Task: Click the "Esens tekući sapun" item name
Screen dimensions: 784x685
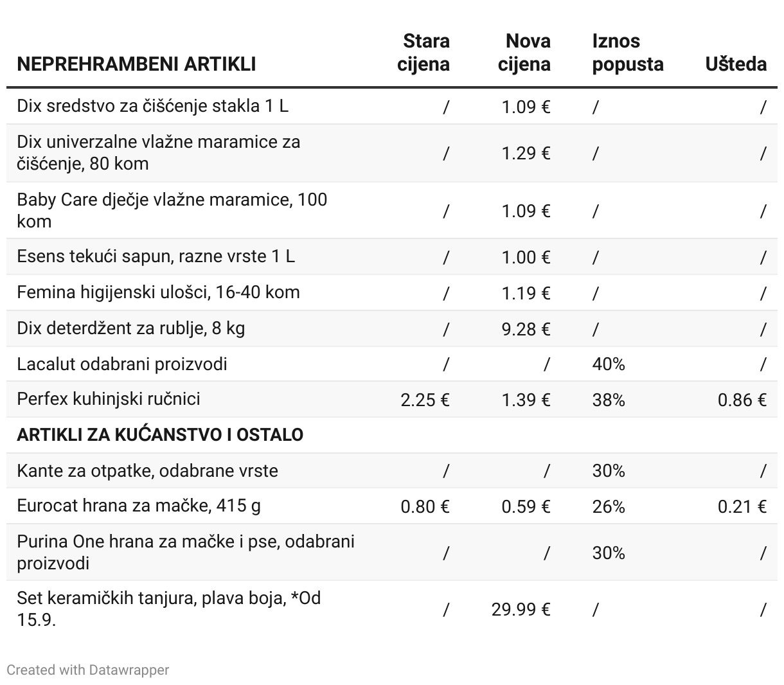Action: 156,256
